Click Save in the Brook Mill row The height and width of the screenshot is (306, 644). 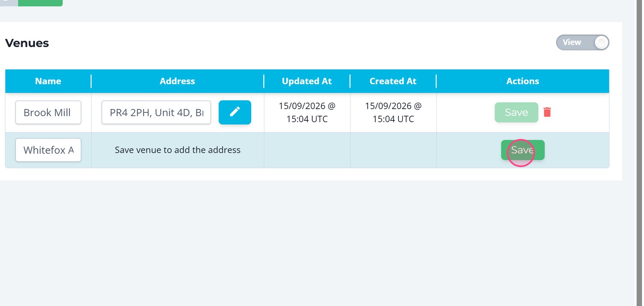coord(516,112)
